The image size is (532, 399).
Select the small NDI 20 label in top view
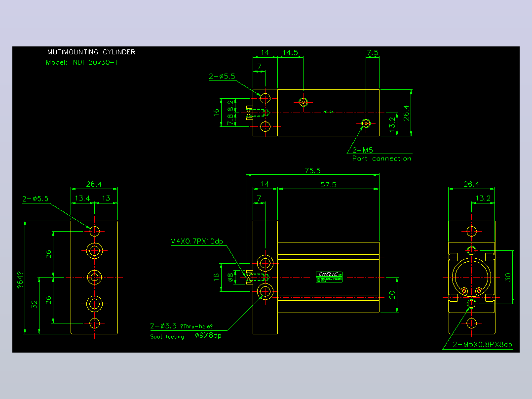click(328, 112)
